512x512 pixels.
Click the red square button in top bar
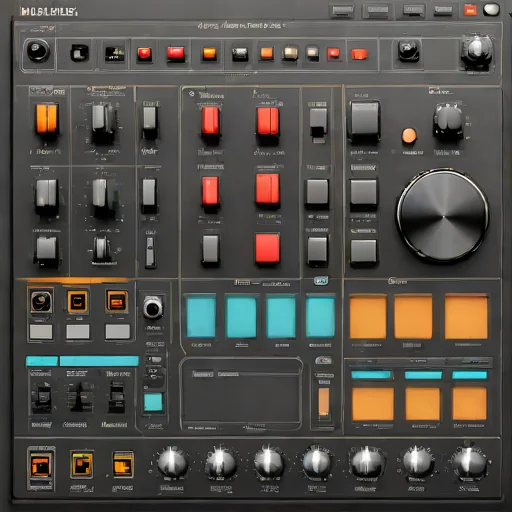pos(470,10)
